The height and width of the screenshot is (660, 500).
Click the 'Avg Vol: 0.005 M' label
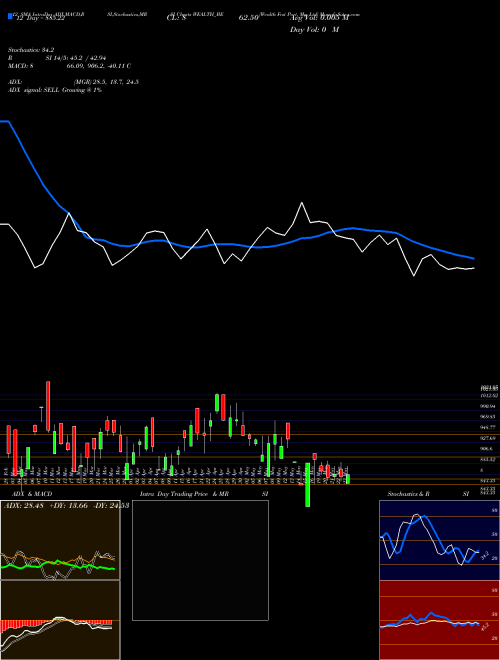319,18
